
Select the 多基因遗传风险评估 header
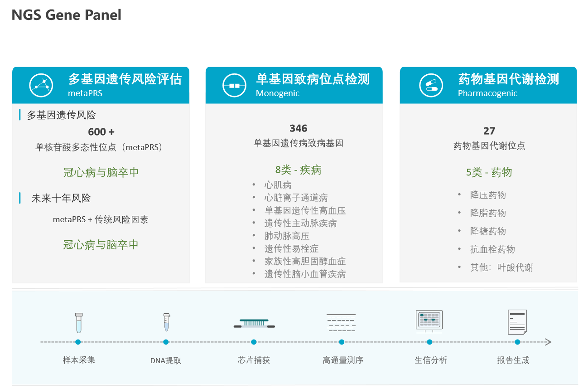(125, 79)
